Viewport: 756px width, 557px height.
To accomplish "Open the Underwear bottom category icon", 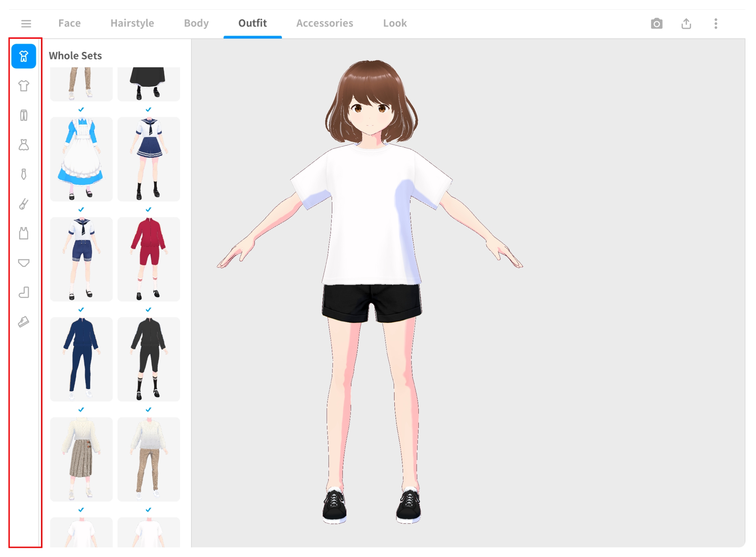I will coord(24,263).
